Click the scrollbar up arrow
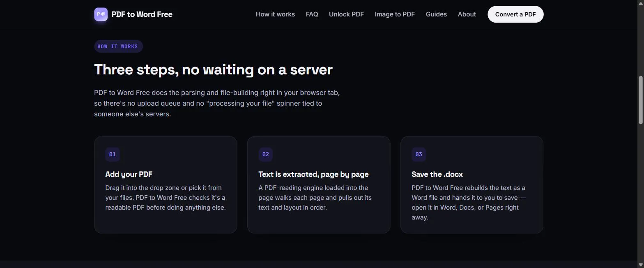644x268 pixels. coord(640,3)
